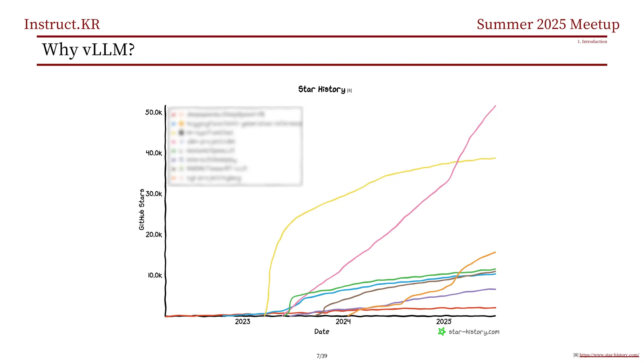Click the green legend color marker
644x362 pixels.
[x=173, y=151]
